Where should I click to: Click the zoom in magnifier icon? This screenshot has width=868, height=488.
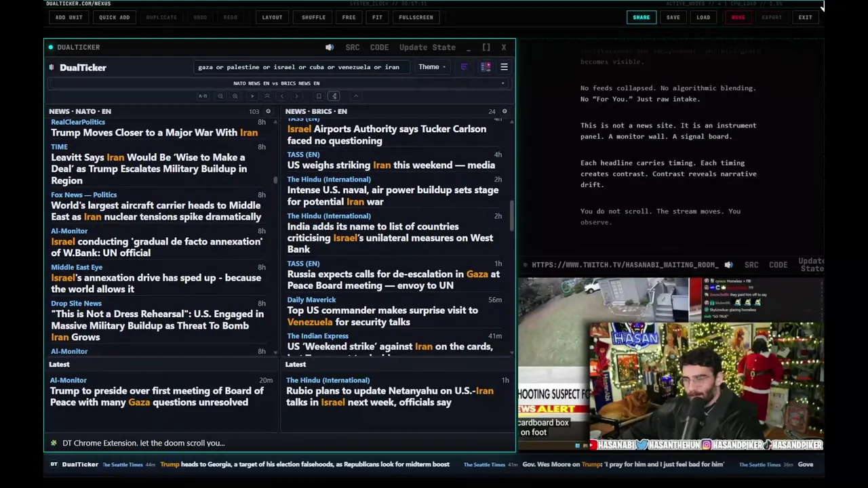pyautogui.click(x=235, y=96)
